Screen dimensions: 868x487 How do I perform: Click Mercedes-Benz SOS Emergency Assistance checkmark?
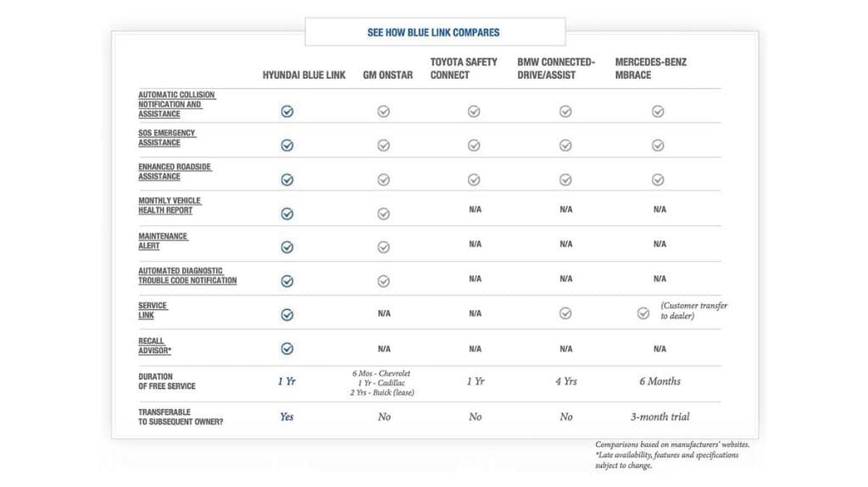tap(658, 146)
